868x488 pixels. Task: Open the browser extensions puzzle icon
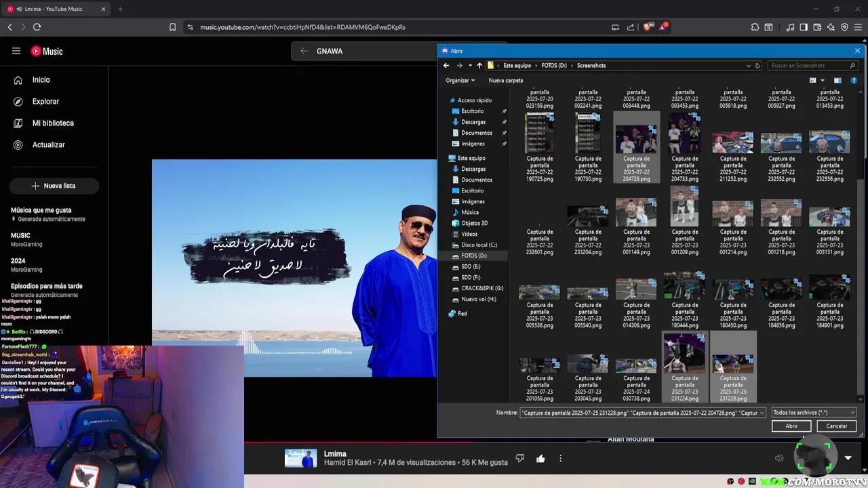(755, 27)
